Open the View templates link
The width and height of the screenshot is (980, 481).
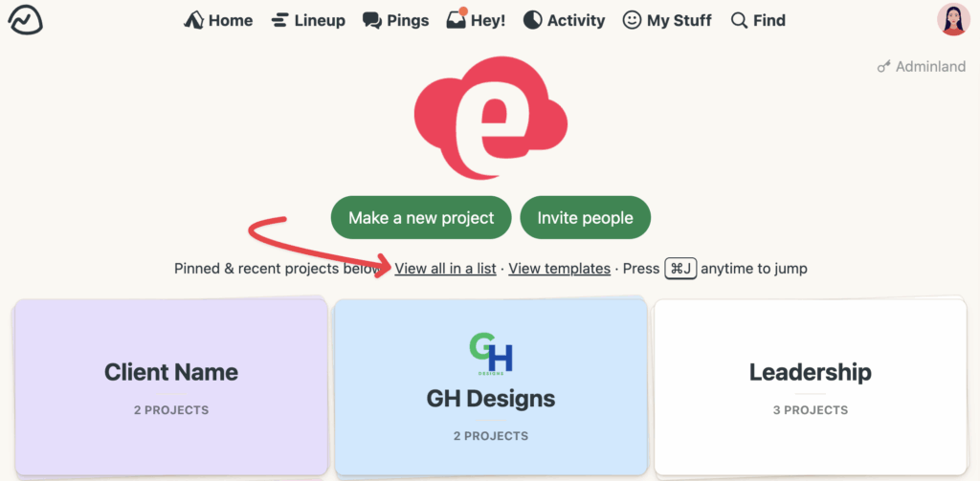pyautogui.click(x=559, y=269)
